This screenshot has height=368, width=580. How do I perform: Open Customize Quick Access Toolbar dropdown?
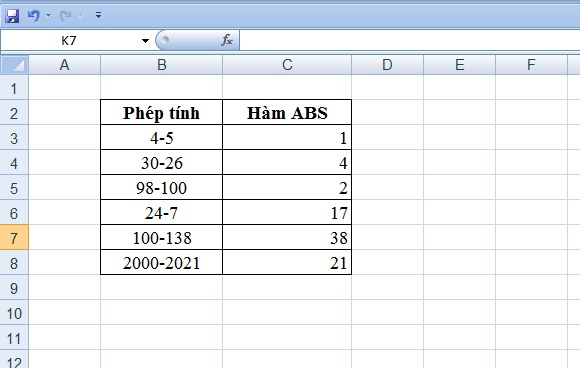coord(98,15)
